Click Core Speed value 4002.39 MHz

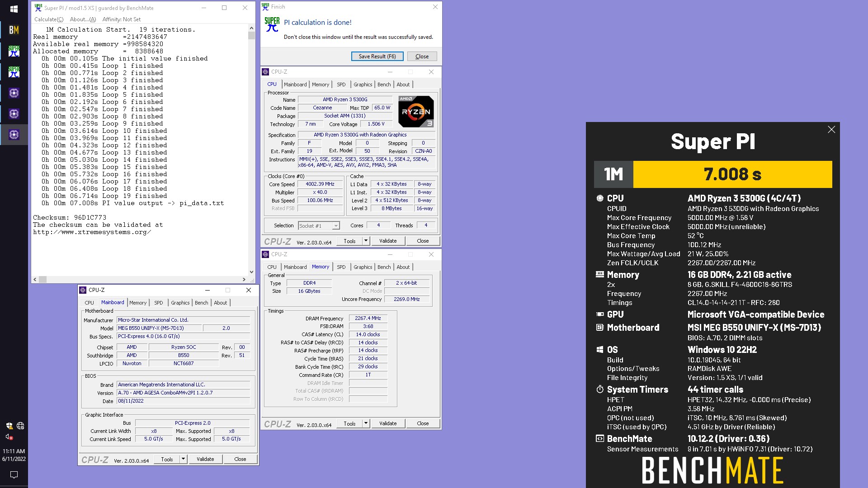pos(320,184)
